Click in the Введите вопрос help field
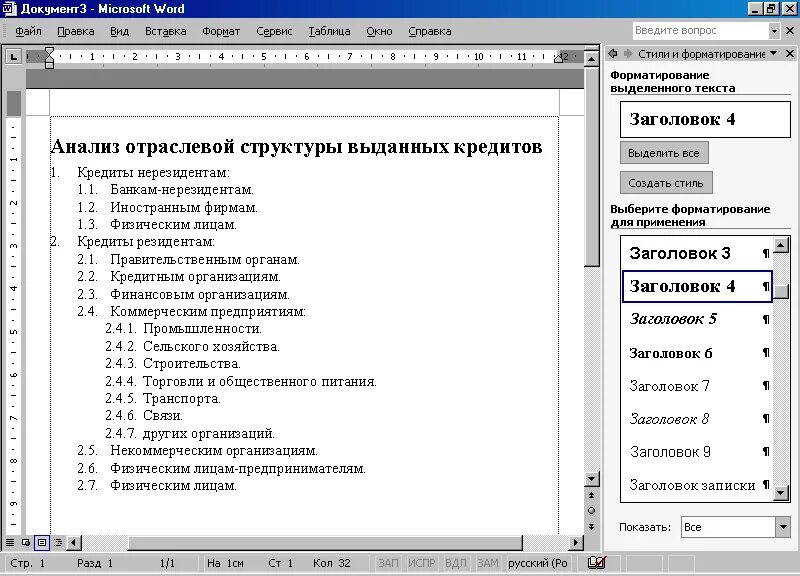This screenshot has height=576, width=800. click(701, 31)
